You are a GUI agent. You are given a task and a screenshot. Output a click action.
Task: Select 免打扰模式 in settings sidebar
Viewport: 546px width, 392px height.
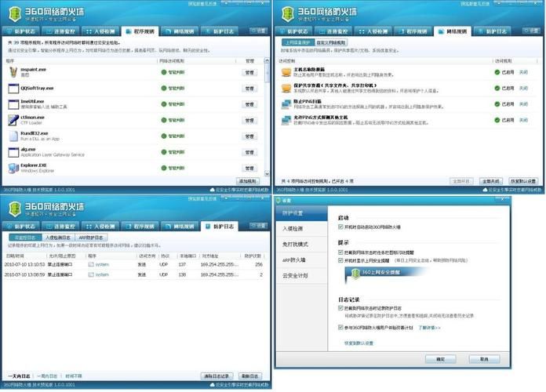click(301, 245)
